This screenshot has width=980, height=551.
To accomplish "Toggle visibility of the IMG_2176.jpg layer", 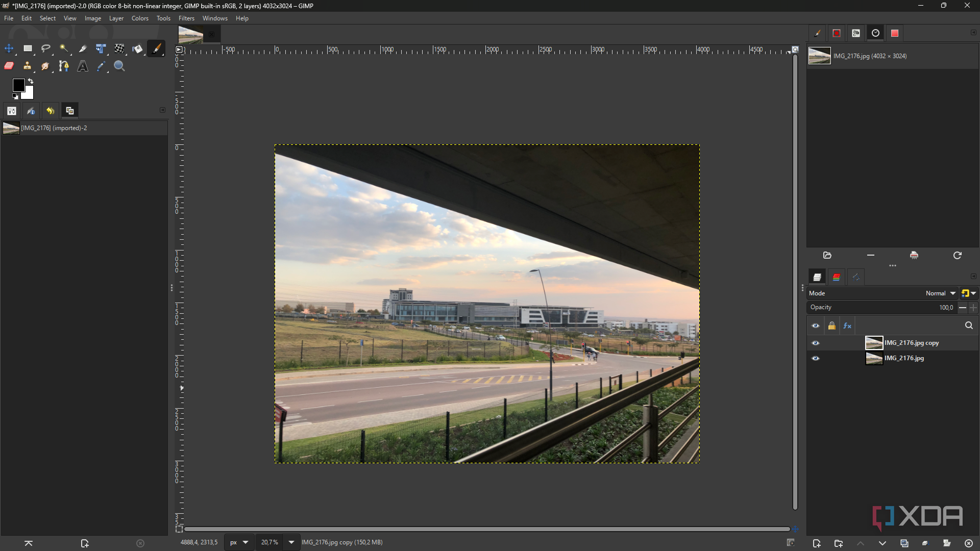I will tap(816, 358).
